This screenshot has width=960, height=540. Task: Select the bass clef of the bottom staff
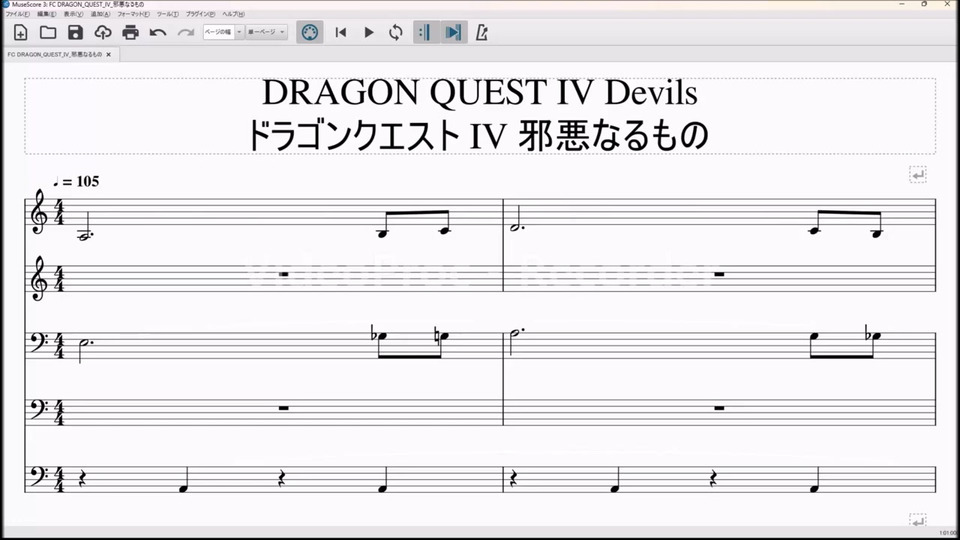(39, 476)
